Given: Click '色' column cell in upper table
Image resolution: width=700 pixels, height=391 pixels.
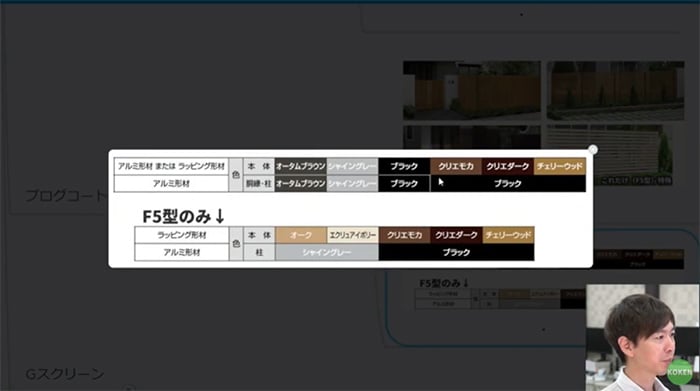Looking at the screenshot, I should click(236, 175).
